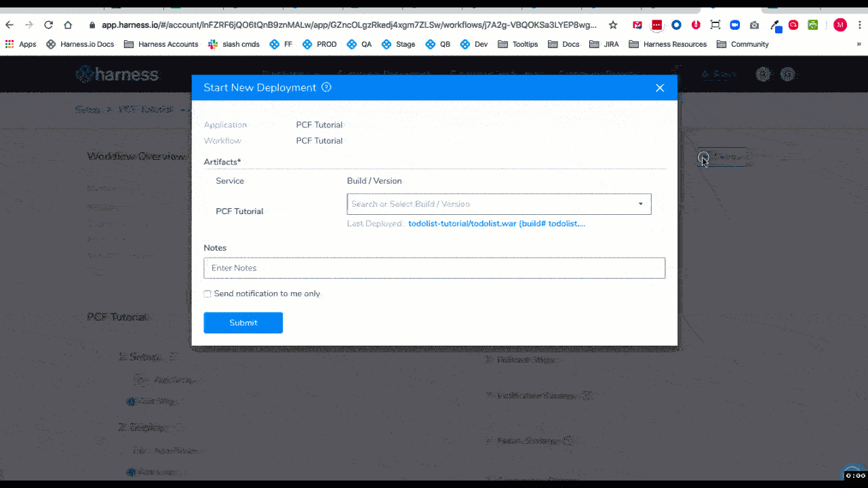Reload the current page
Image resolution: width=868 pixels, height=488 pixels.
48,25
